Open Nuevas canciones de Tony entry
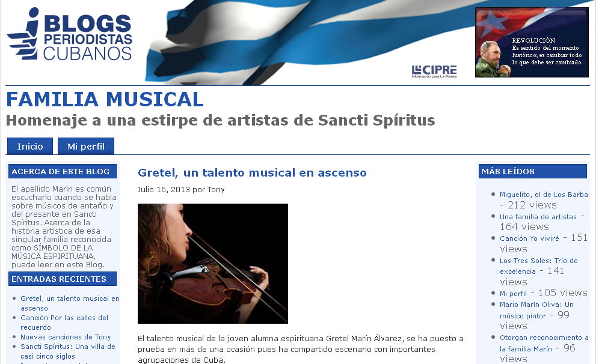The height and width of the screenshot is (364, 596). (66, 337)
